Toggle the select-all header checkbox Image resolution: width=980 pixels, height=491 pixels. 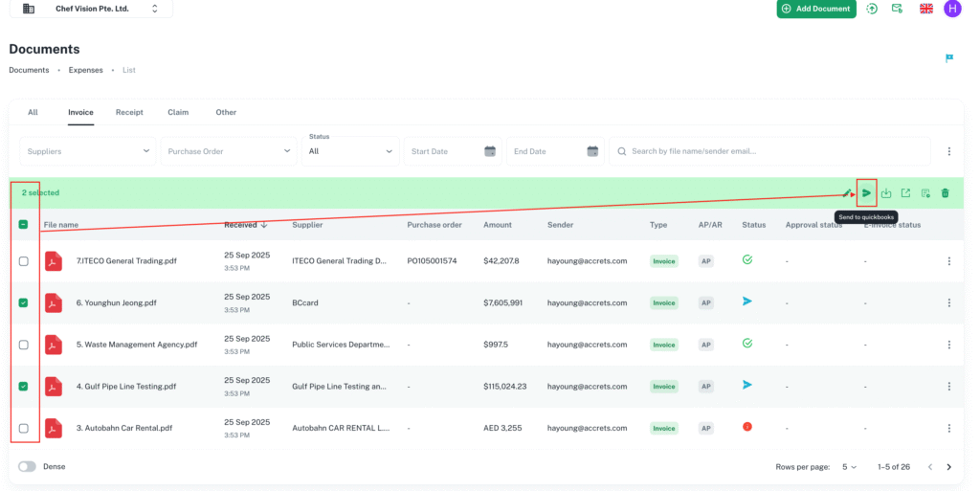(23, 224)
